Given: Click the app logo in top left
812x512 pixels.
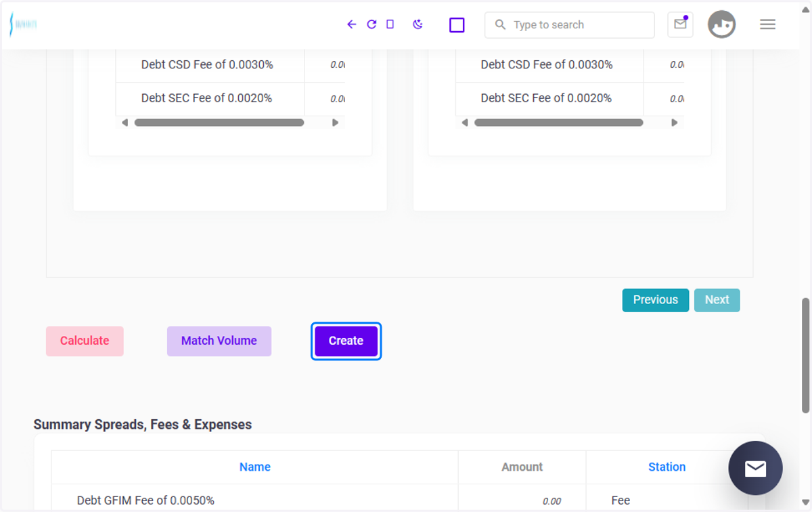Looking at the screenshot, I should [x=23, y=24].
